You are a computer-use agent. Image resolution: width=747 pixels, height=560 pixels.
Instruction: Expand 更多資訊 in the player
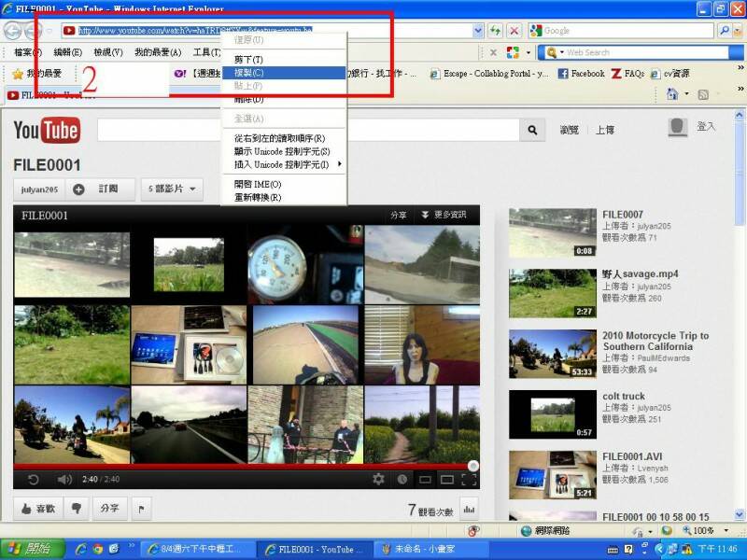[x=444, y=216]
